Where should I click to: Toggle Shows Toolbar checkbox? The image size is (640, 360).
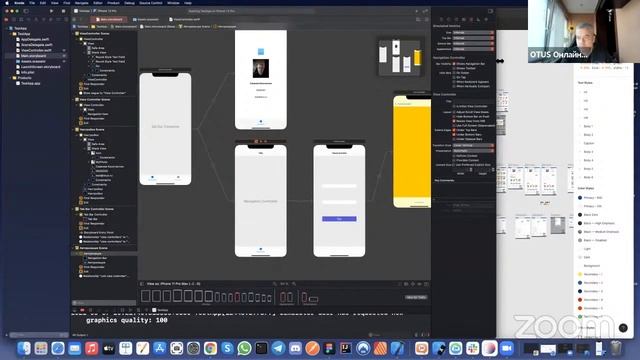pos(454,68)
